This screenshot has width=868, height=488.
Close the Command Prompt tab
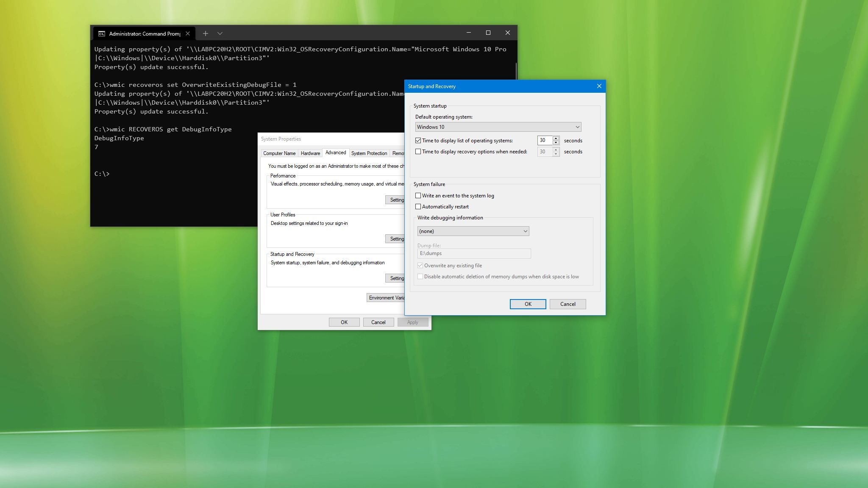click(188, 33)
